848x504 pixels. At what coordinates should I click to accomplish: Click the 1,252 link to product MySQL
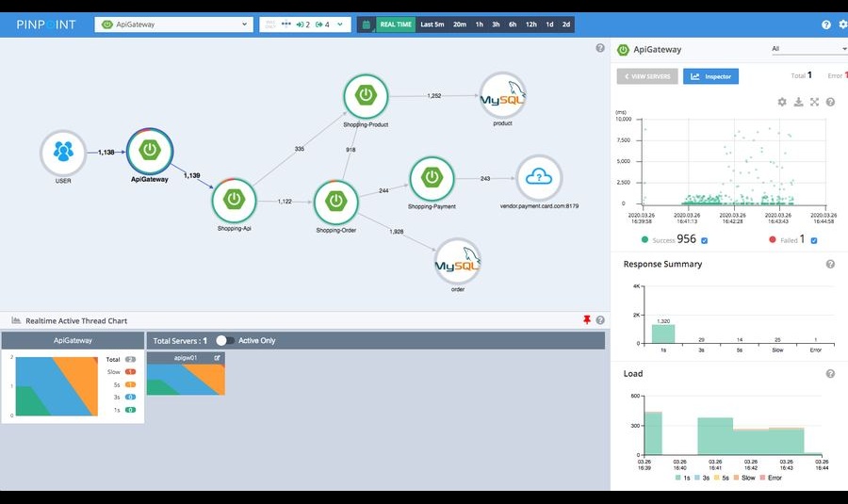click(x=434, y=96)
